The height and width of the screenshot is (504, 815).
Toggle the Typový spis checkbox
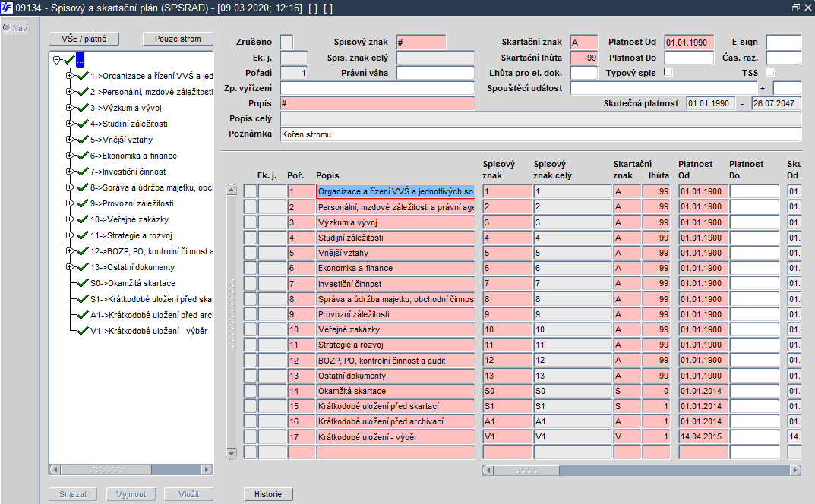tap(668, 71)
